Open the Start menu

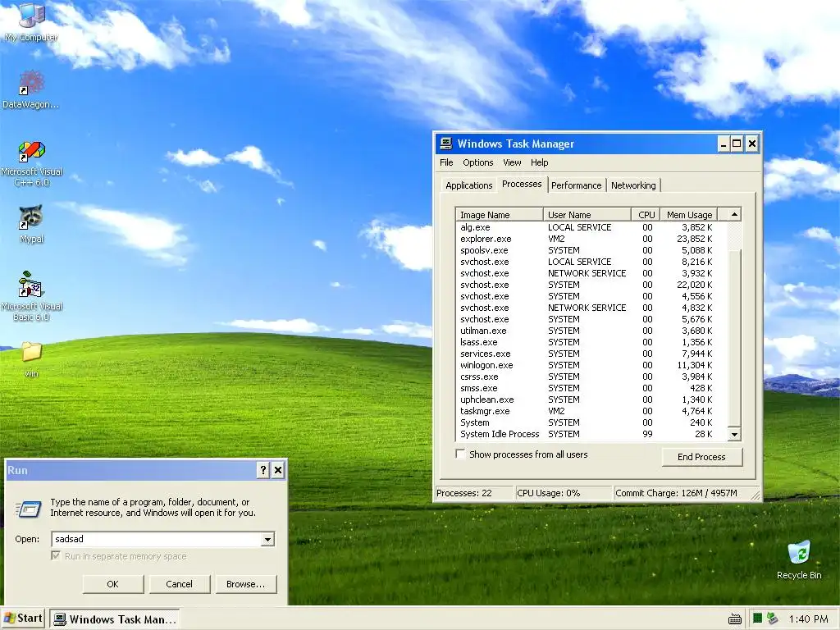tap(24, 619)
